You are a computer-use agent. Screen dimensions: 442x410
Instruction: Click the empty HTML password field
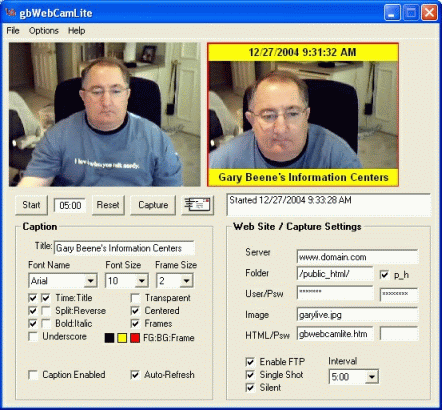pos(399,334)
